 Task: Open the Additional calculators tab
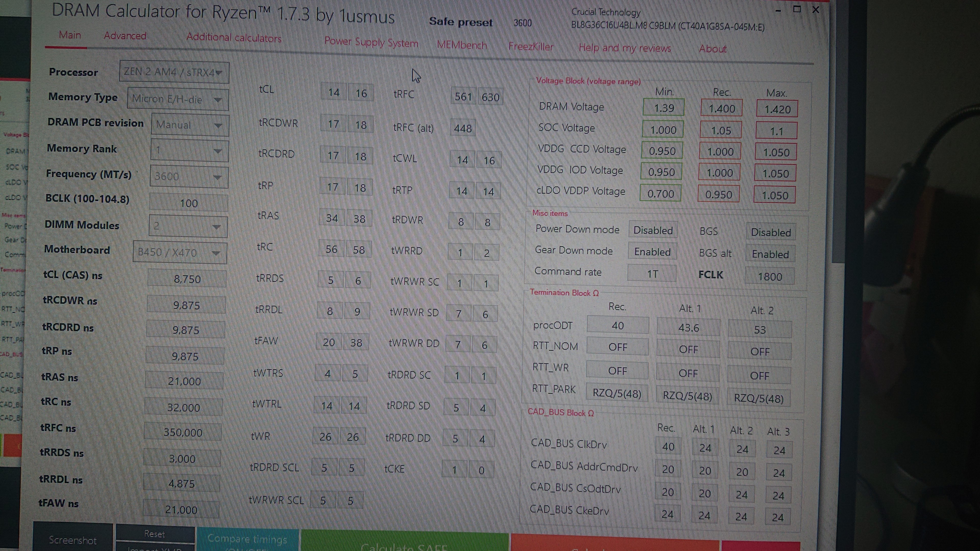(234, 38)
